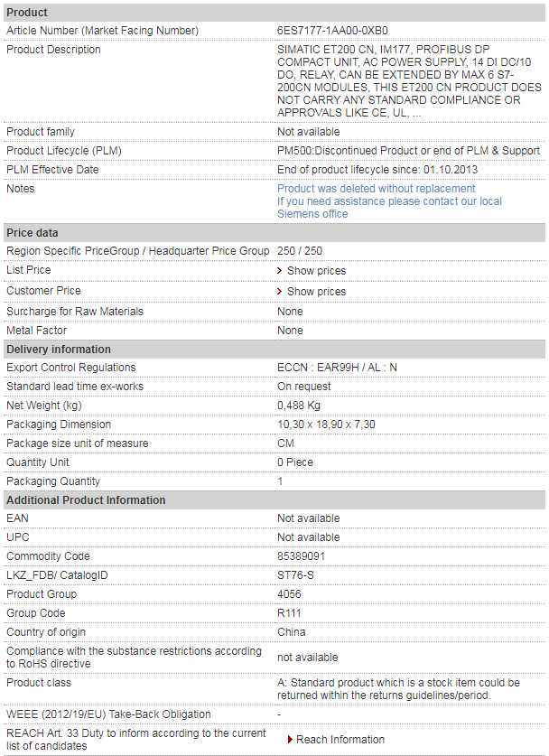Click the red triangle next to Reach Information

pyautogui.click(x=290, y=740)
